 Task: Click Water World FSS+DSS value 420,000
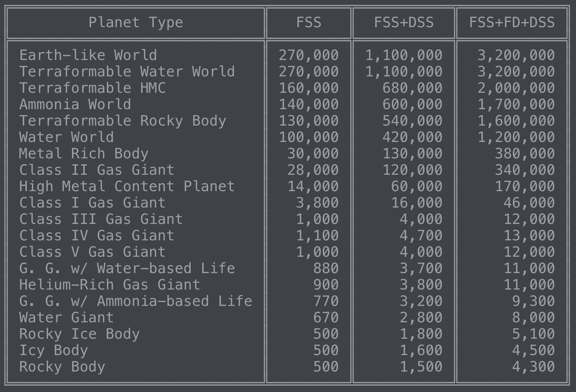click(x=413, y=137)
